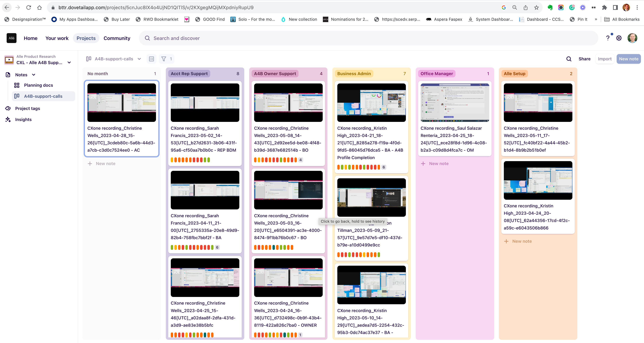This screenshot has width=644, height=343.
Task: Open Sarah Francis 2023-05-02 recording thumbnail
Action: click(x=205, y=103)
